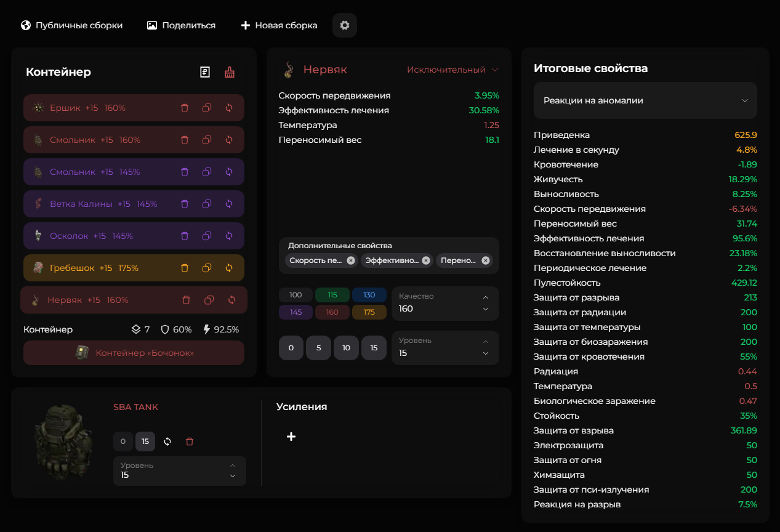Open Публичные сборки from top menu
Screen dimensions: 780x532
(72, 25)
